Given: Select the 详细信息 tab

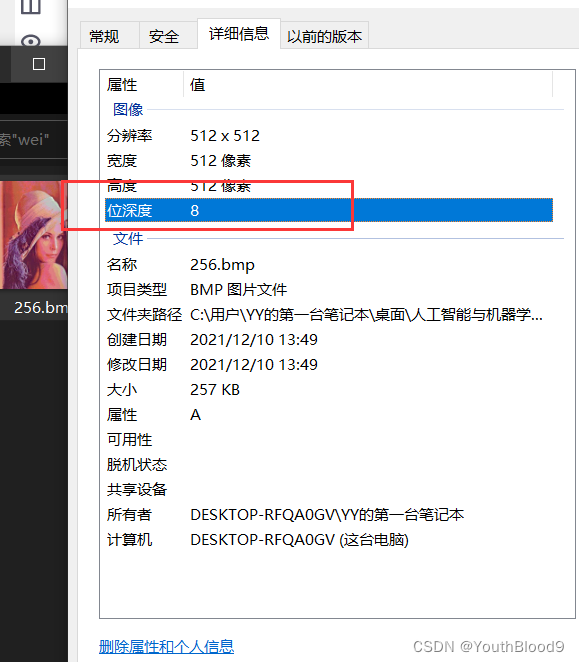Looking at the screenshot, I should 239,33.
